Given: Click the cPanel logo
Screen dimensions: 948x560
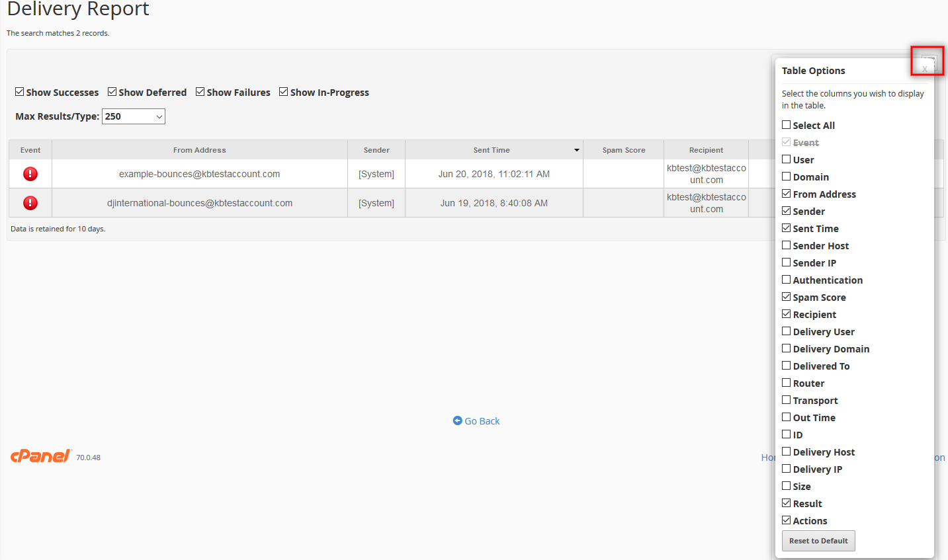Looking at the screenshot, I should point(40,456).
